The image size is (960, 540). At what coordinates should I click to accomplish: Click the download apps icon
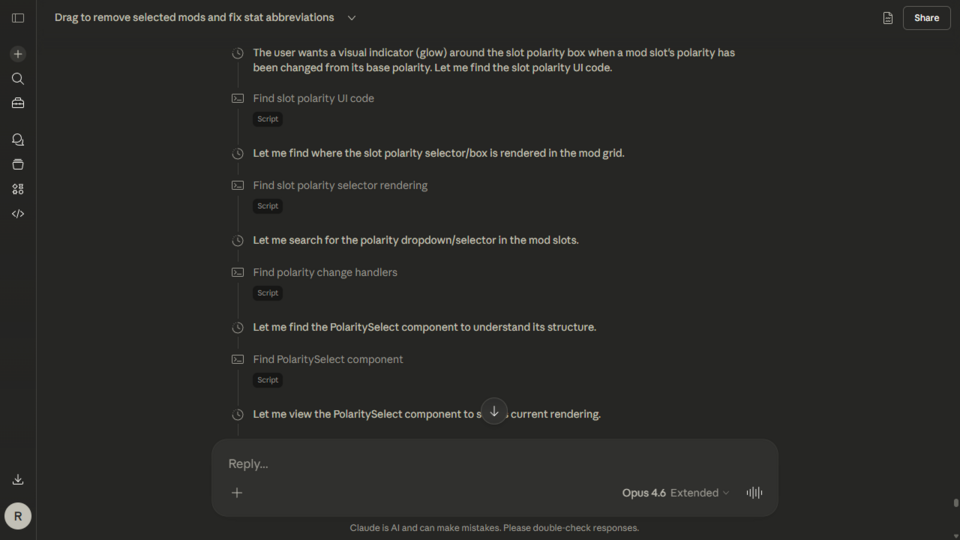[18, 479]
